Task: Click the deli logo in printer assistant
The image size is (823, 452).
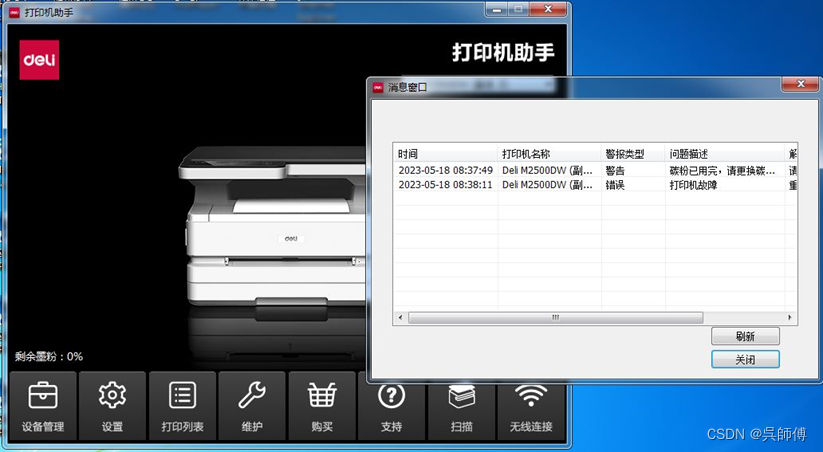Action: pyautogui.click(x=39, y=60)
